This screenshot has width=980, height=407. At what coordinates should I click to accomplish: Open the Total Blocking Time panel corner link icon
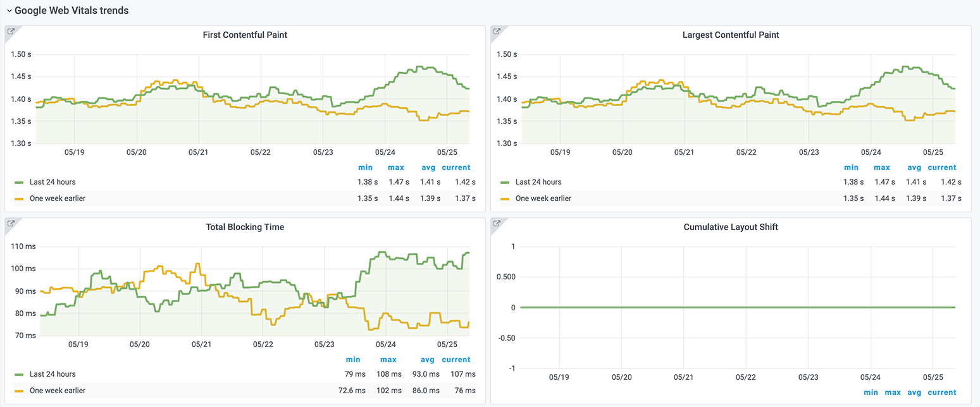pos(11,224)
